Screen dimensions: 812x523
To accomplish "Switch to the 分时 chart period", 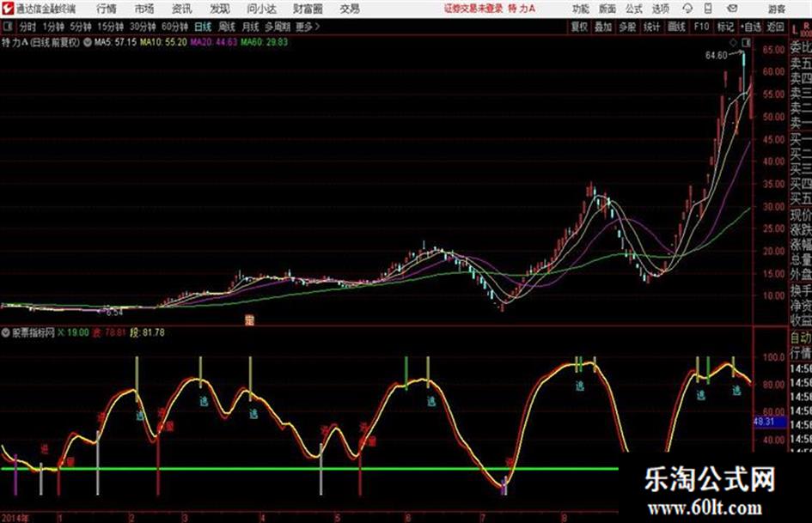I will point(27,27).
